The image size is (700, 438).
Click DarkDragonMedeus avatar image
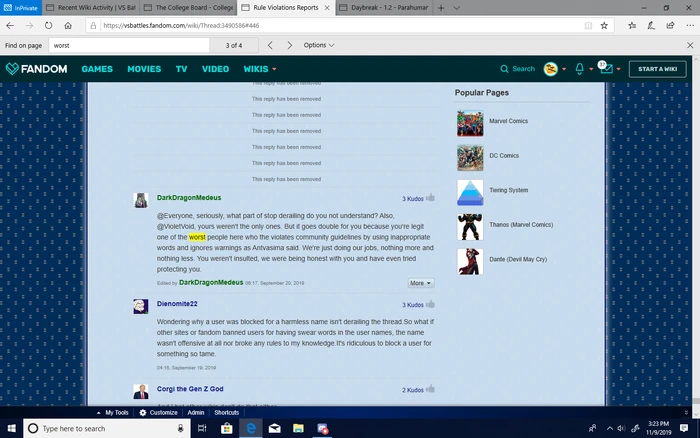point(141,200)
